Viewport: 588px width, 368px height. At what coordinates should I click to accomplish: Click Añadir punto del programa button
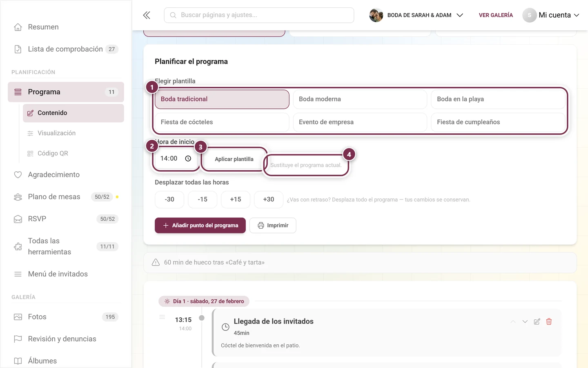[x=200, y=225]
